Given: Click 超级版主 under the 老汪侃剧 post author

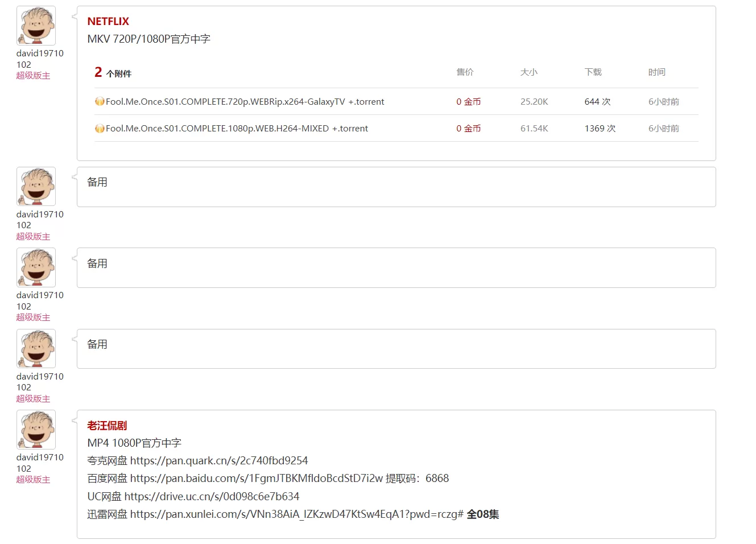Looking at the screenshot, I should coord(33,480).
